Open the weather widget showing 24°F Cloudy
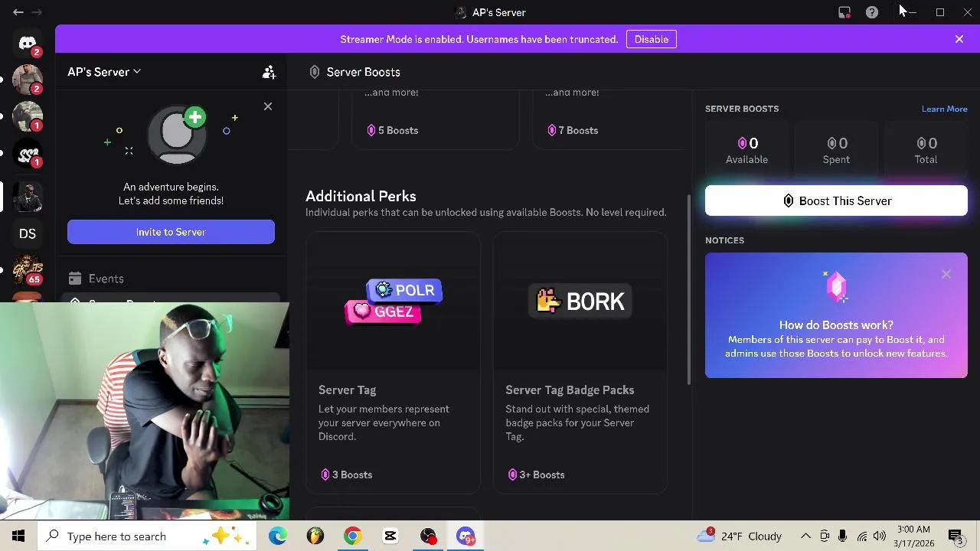 point(740,536)
